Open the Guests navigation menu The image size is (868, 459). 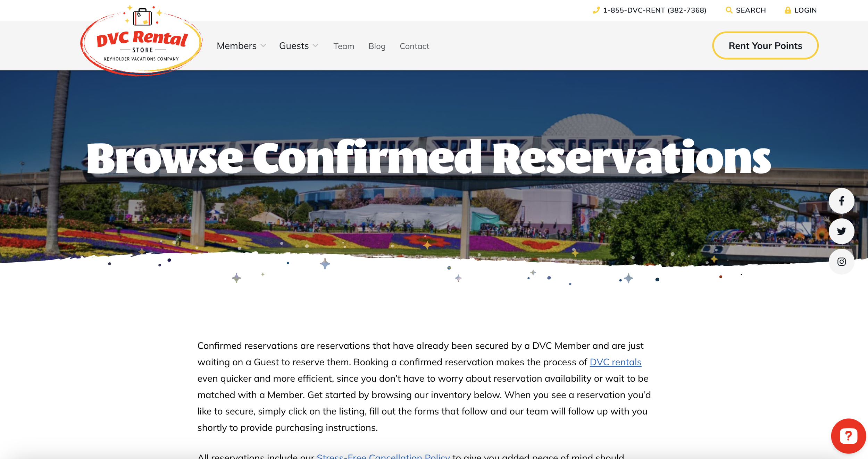pos(294,46)
